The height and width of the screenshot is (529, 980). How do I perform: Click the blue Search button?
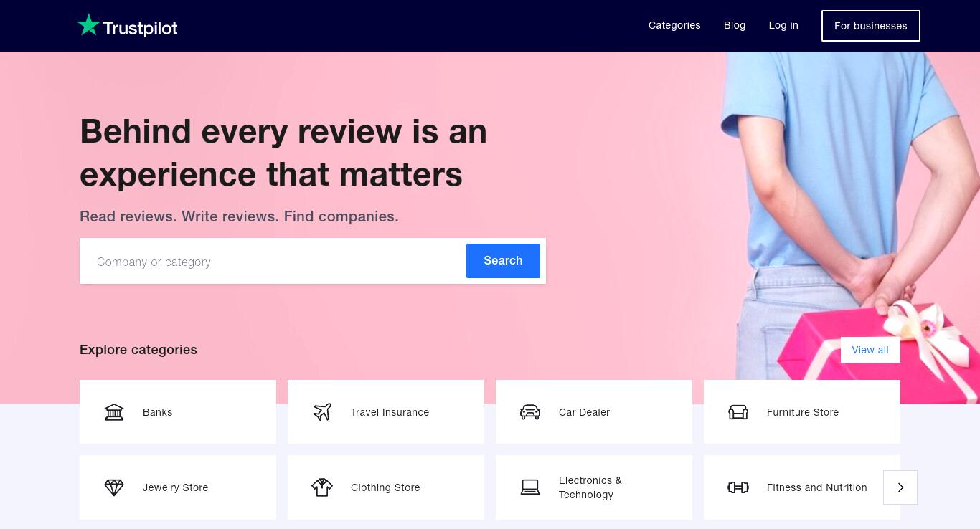pyautogui.click(x=503, y=261)
